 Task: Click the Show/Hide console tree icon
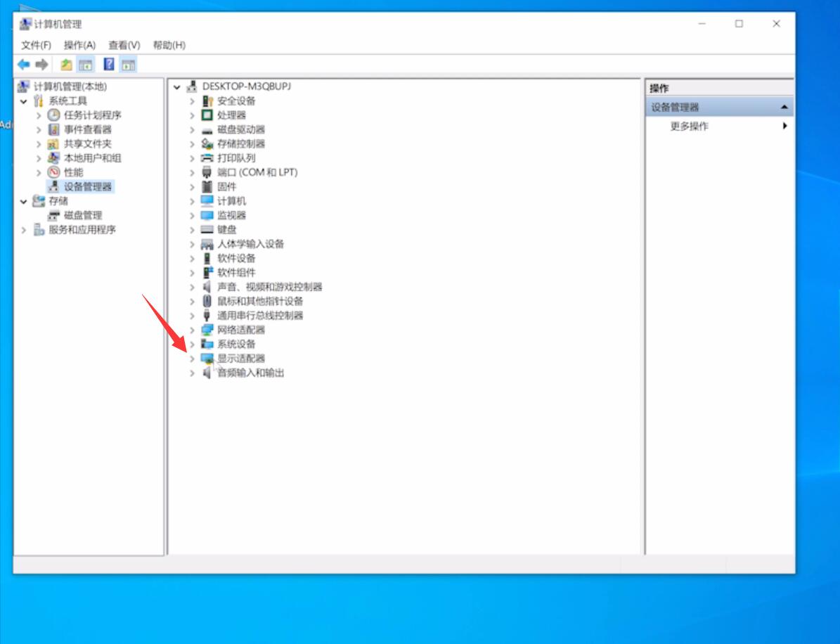(86, 65)
